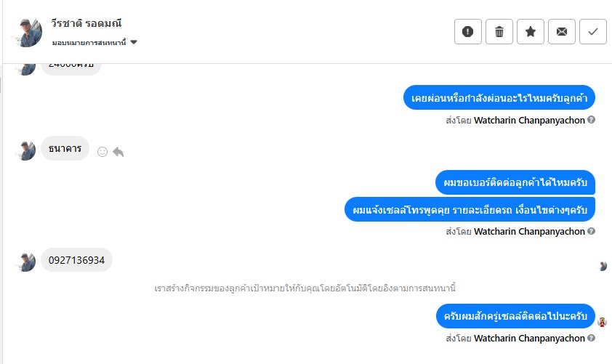Click the help icon under first sent message
This screenshot has width=612, height=364.
point(591,120)
